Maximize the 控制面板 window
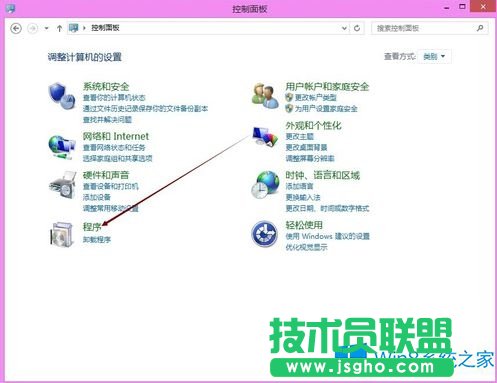Viewport: 497px width, 383px height. [x=462, y=7]
